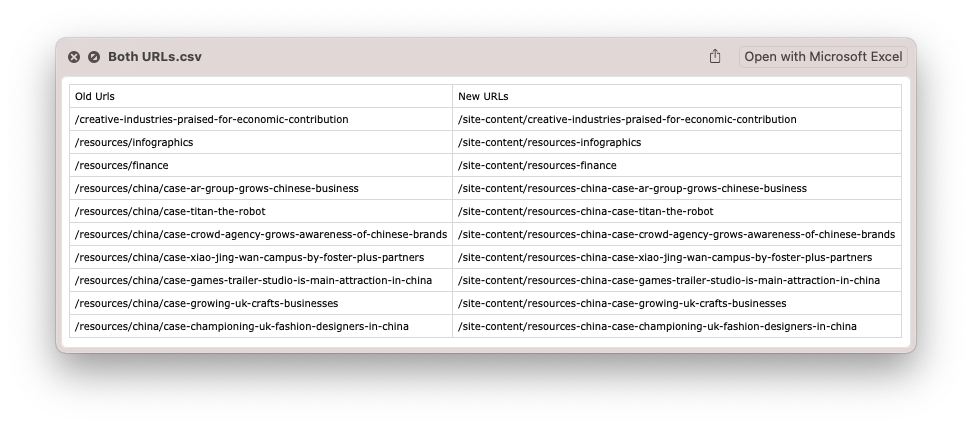Screen dimensions: 972x427
Task: Click old URL for case-titan-the-robot
Action: point(170,211)
